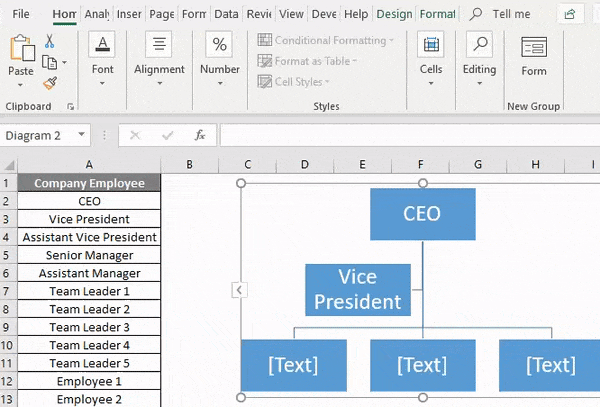Click the Form icon in New Group

click(x=534, y=47)
